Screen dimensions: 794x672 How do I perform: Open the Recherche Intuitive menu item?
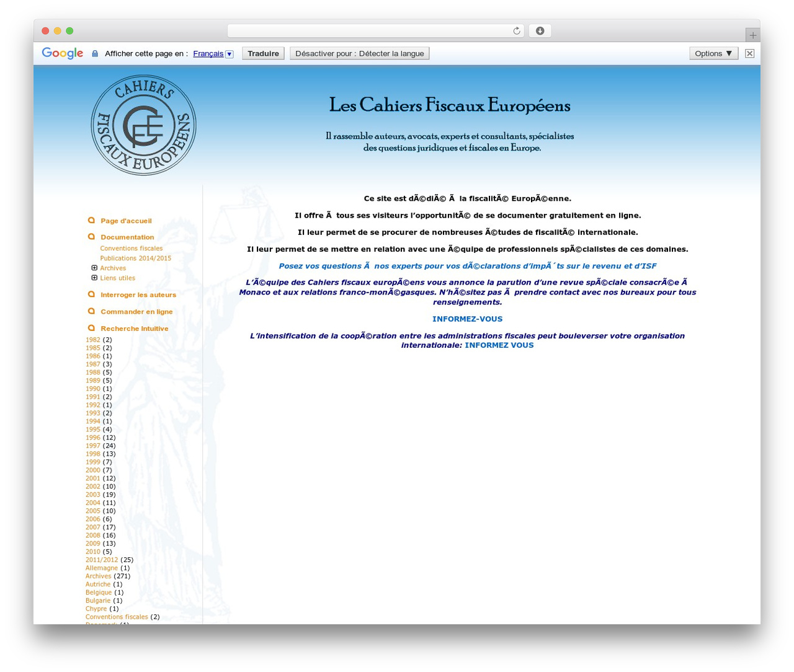(135, 328)
